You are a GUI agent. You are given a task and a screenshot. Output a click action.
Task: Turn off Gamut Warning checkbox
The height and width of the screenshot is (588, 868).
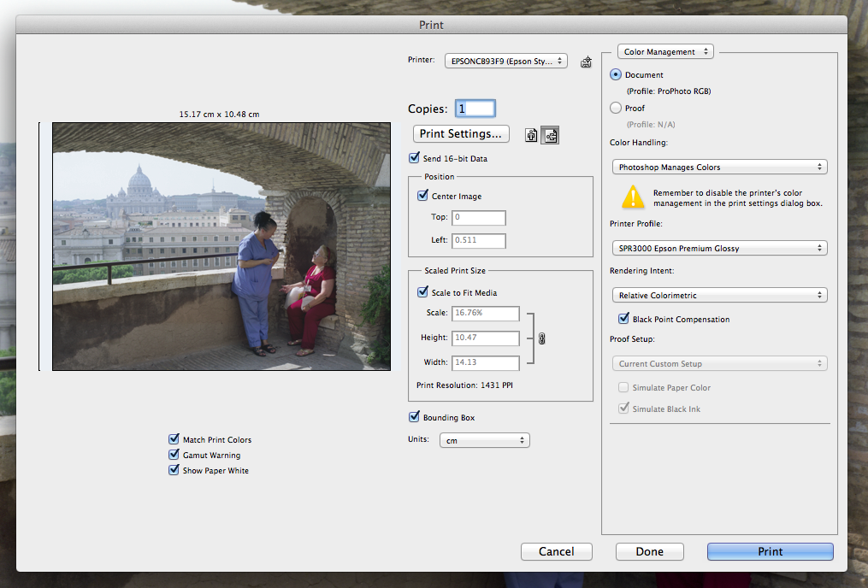click(x=174, y=455)
